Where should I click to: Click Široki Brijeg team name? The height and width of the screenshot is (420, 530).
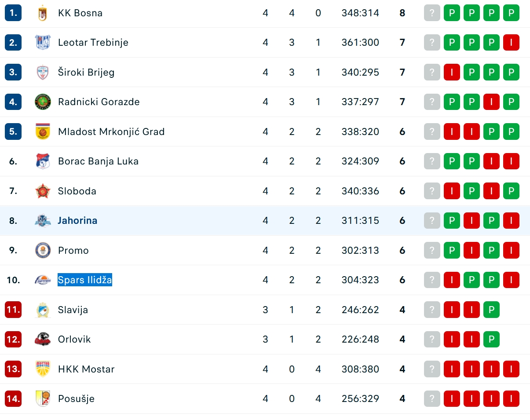[x=86, y=72]
